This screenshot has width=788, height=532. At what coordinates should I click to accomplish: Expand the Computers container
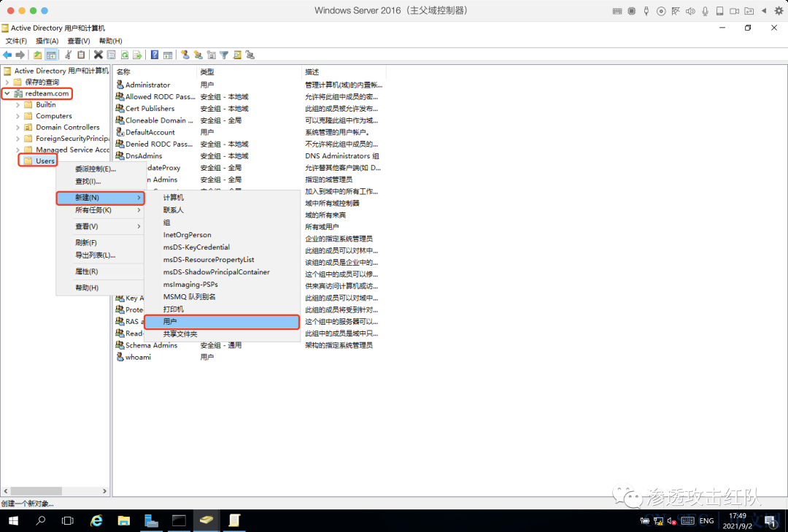(x=18, y=115)
